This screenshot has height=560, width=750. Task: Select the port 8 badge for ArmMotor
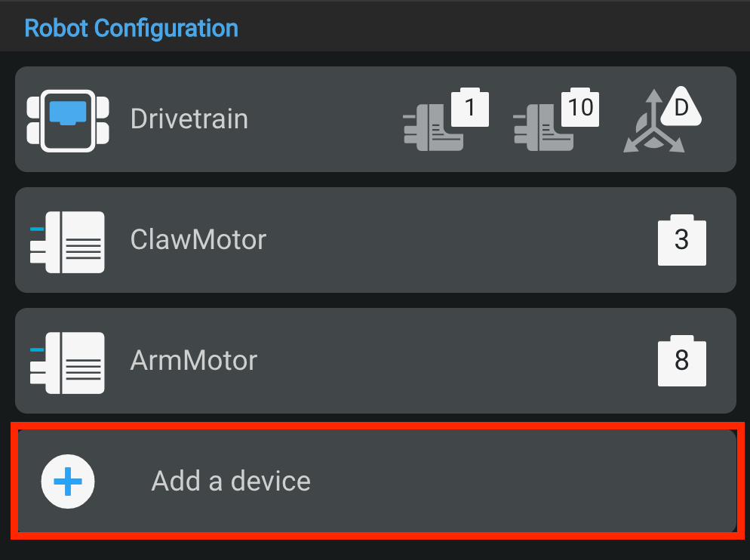pyautogui.click(x=681, y=360)
